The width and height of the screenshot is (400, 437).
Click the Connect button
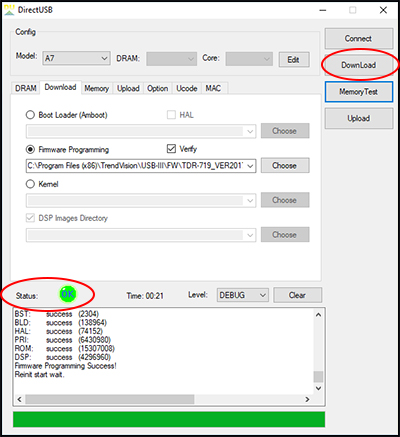[359, 39]
